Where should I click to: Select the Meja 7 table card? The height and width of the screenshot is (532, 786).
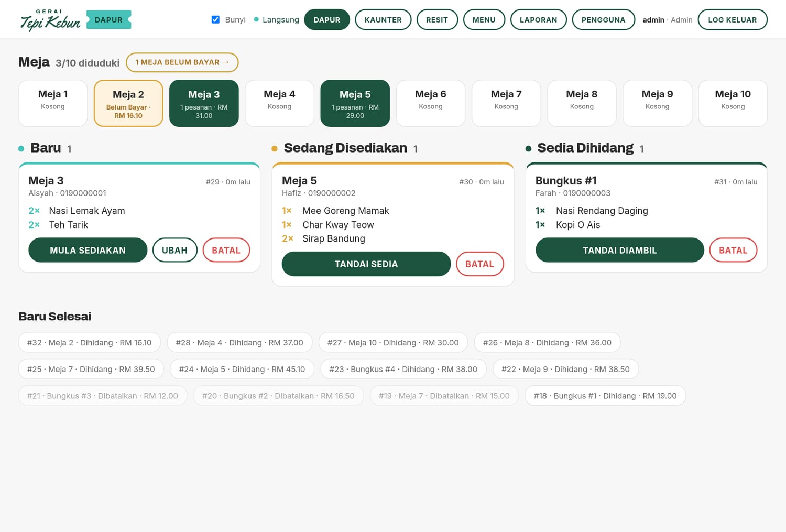(x=506, y=103)
